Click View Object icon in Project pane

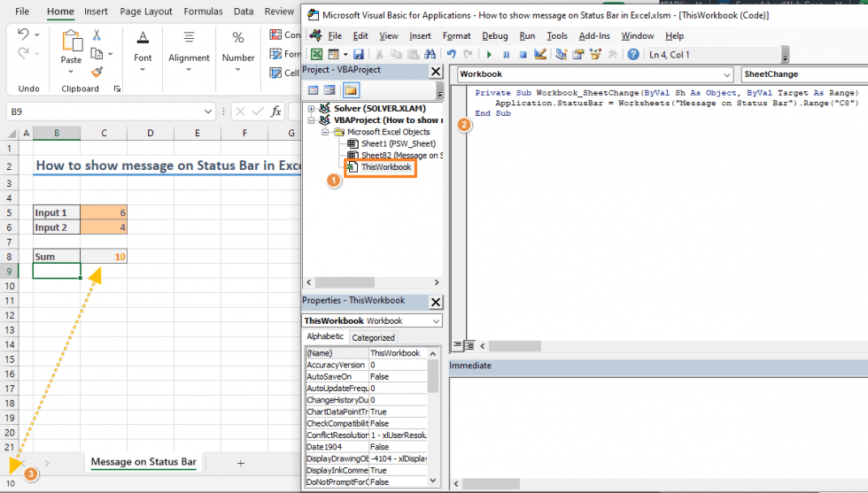coord(329,90)
